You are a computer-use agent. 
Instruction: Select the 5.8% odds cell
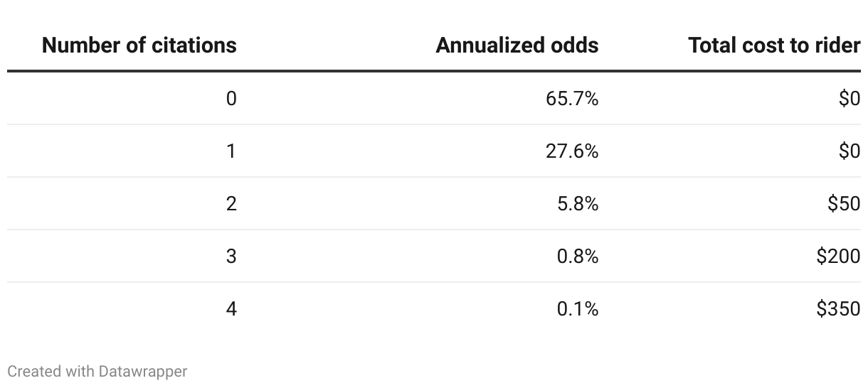[x=578, y=204]
